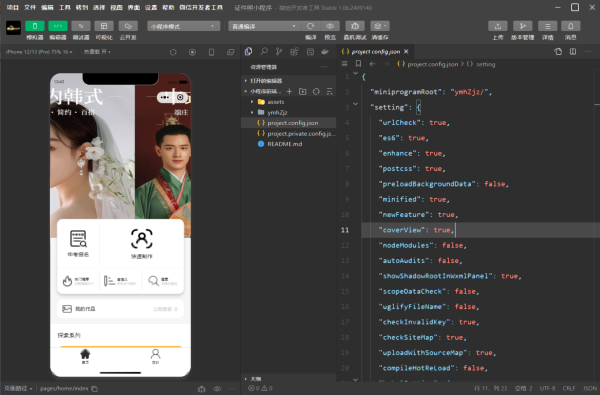
Task: Open the file explorer sidebar icon
Action: coord(248,52)
